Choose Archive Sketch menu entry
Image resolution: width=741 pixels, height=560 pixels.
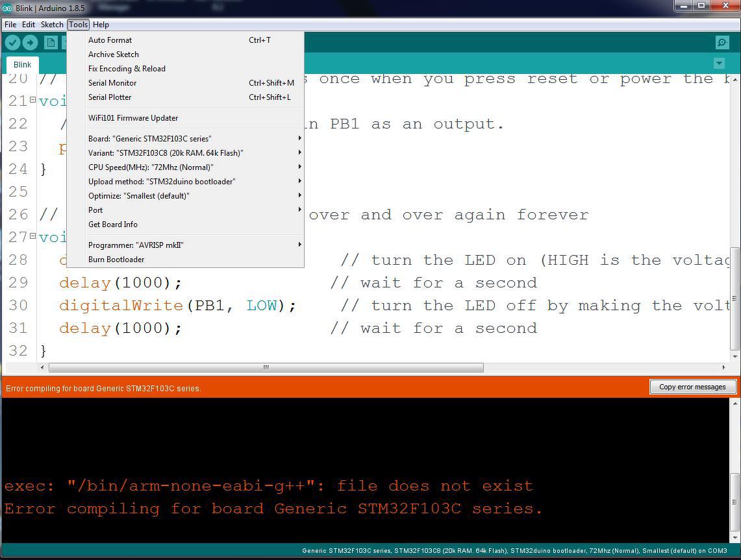[185, 55]
